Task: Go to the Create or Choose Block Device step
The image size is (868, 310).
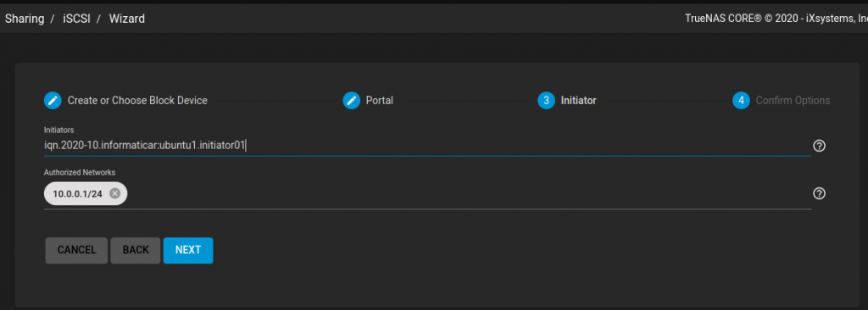Action: click(x=137, y=101)
